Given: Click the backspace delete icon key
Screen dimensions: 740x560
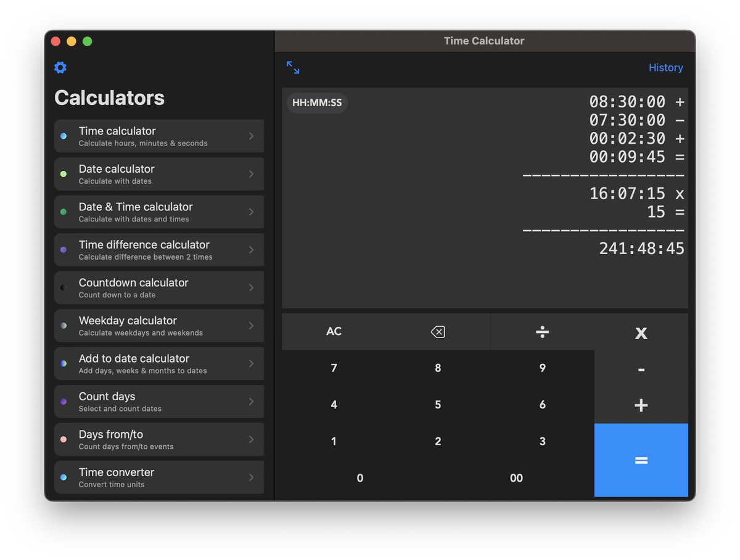Looking at the screenshot, I should click(438, 332).
